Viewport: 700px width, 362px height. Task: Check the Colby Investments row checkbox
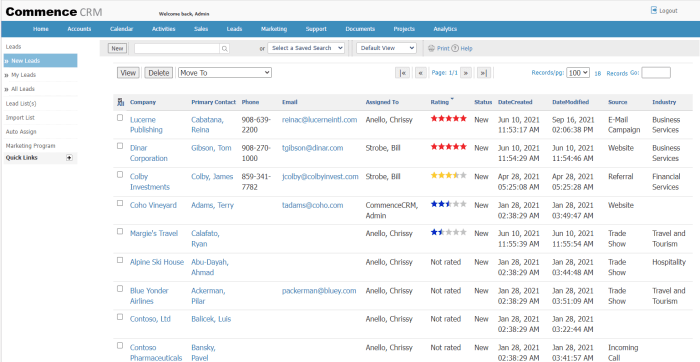coord(120,175)
